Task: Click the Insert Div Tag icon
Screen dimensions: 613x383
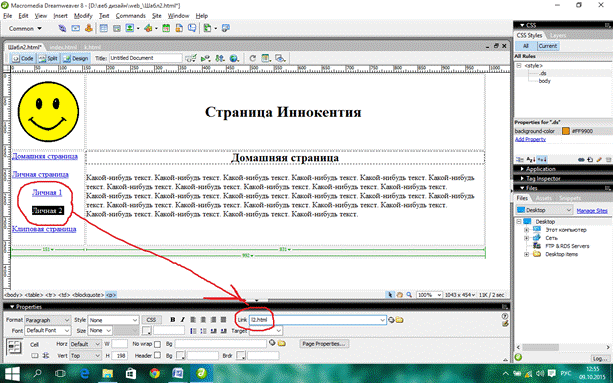Action: [117, 28]
